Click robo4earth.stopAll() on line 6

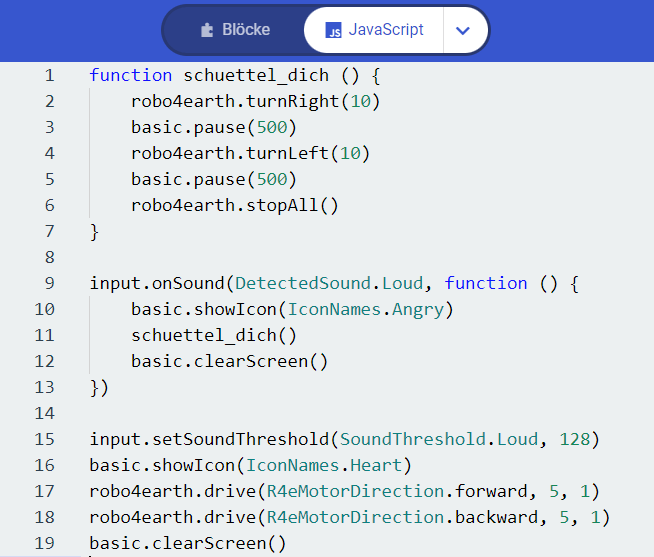point(234,205)
